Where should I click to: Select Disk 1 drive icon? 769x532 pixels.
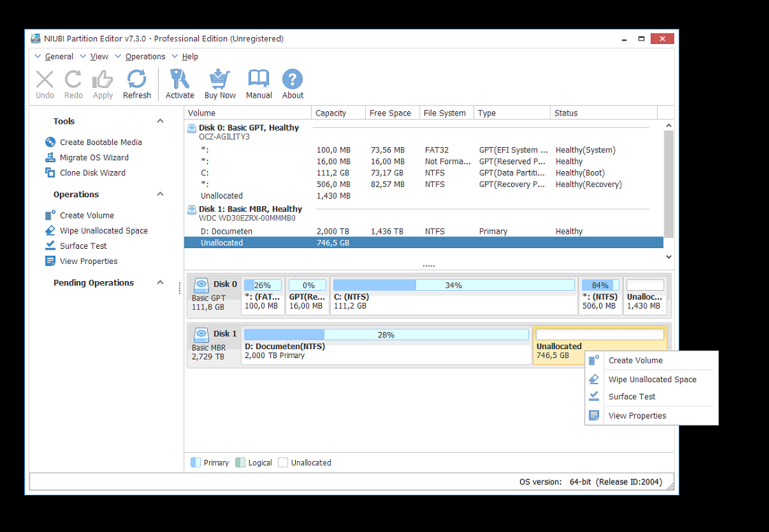tap(202, 334)
